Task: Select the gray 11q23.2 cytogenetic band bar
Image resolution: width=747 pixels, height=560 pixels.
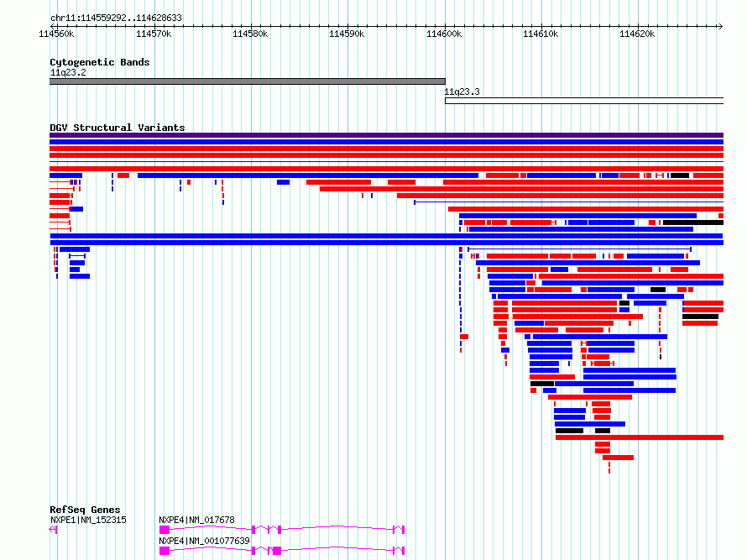Action: pyautogui.click(x=248, y=81)
